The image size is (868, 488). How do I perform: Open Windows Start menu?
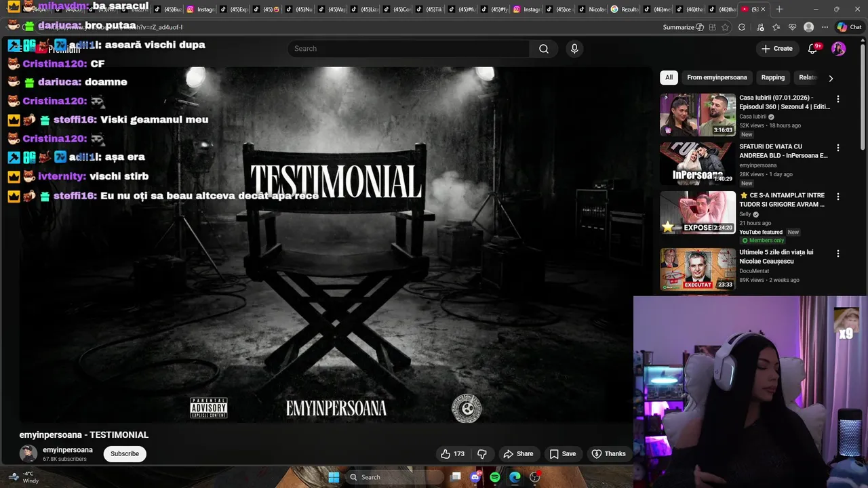click(x=334, y=477)
